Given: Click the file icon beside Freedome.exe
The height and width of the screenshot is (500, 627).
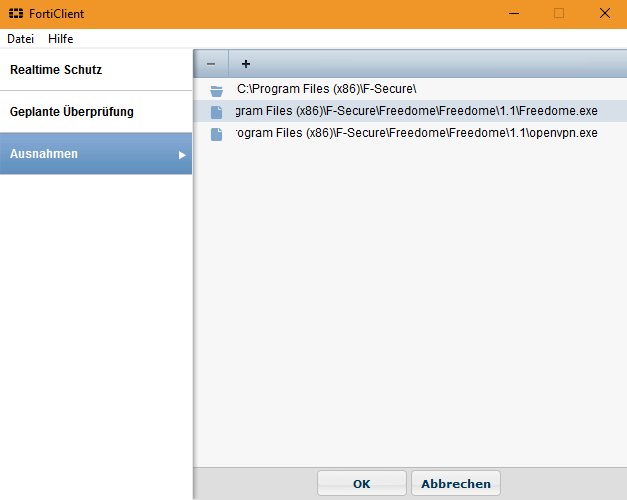Looking at the screenshot, I should tap(217, 112).
